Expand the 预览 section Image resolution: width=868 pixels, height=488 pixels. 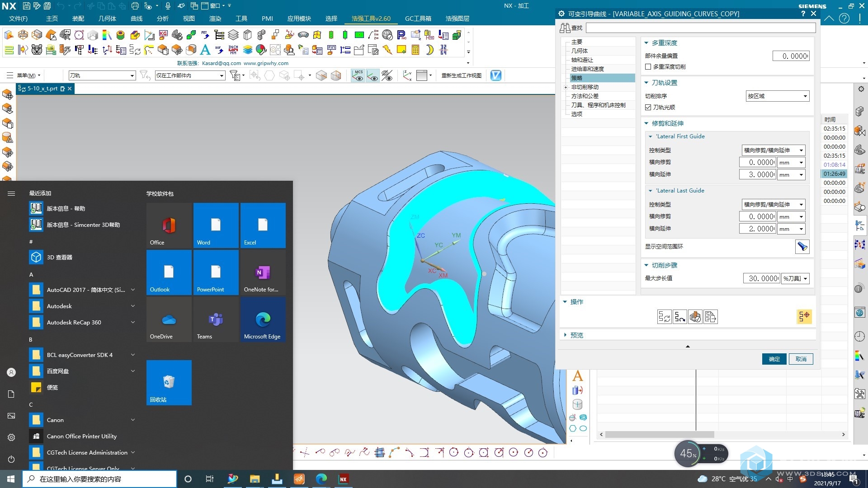tap(565, 335)
